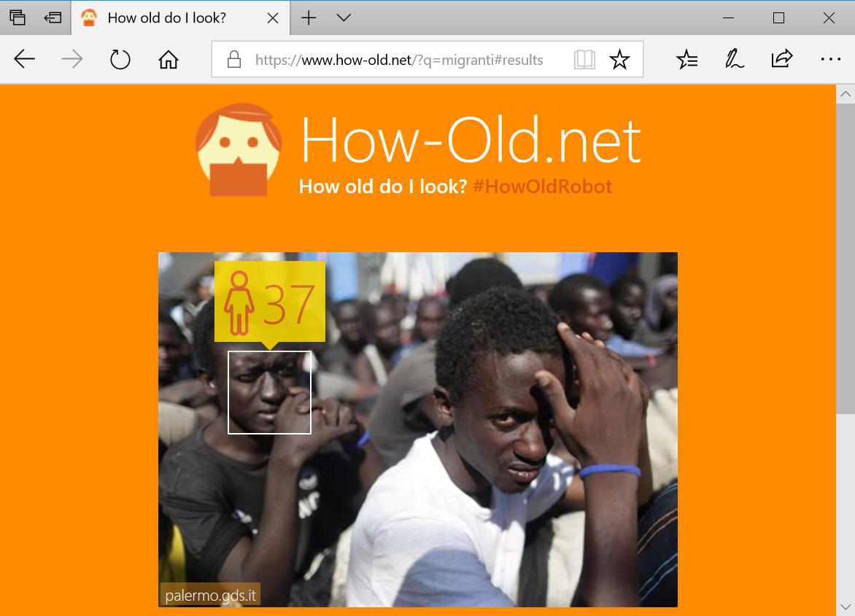Viewport: 855px width, 616px height.
Task: Go back to the previous page
Action: click(x=25, y=59)
